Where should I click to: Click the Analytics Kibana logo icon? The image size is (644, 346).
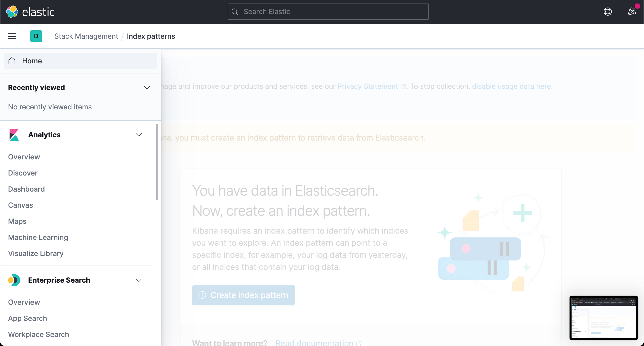(x=14, y=135)
